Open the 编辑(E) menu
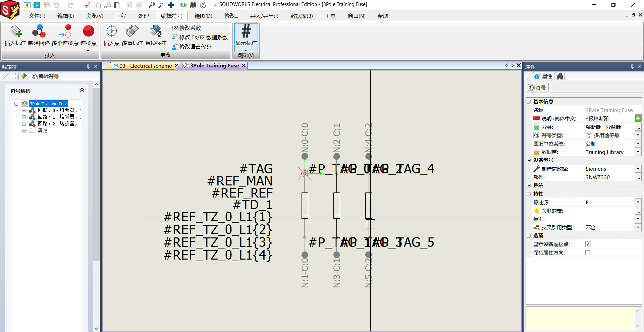The image size is (644, 332). [65, 16]
